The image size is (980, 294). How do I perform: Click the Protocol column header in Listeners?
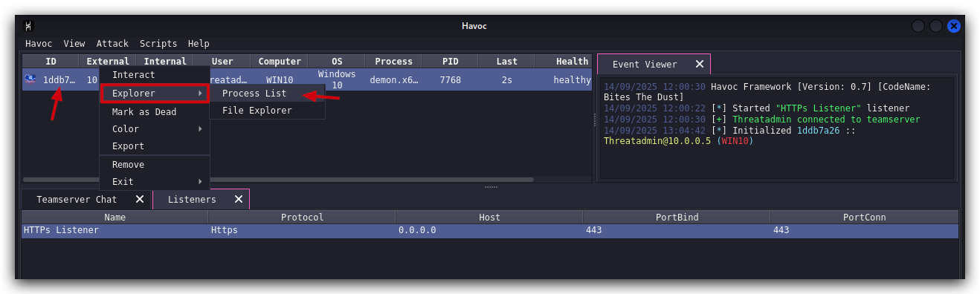pyautogui.click(x=302, y=218)
